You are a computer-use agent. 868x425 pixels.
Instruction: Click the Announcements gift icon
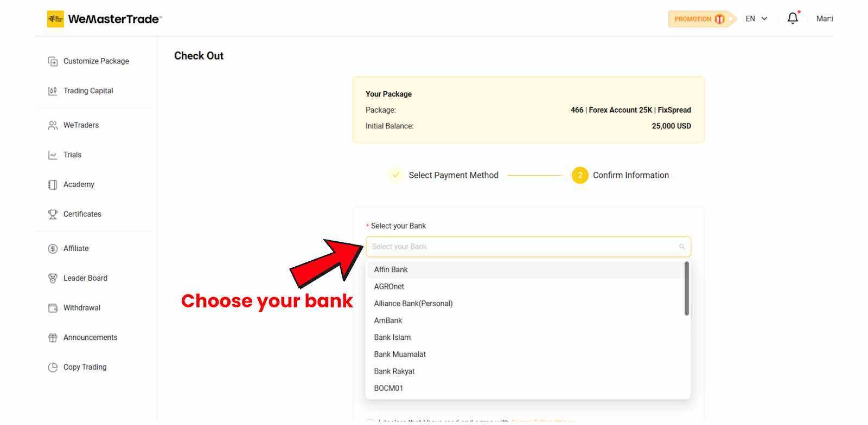tap(53, 338)
